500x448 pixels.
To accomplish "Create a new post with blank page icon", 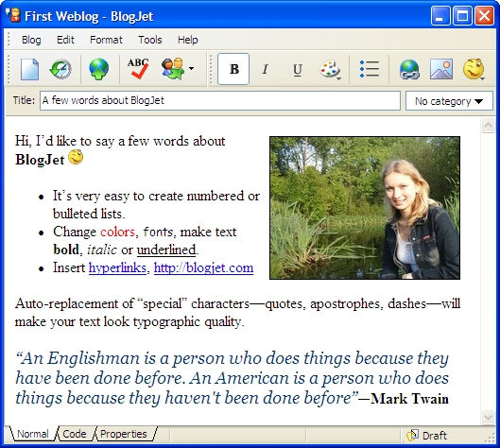I will click(29, 69).
